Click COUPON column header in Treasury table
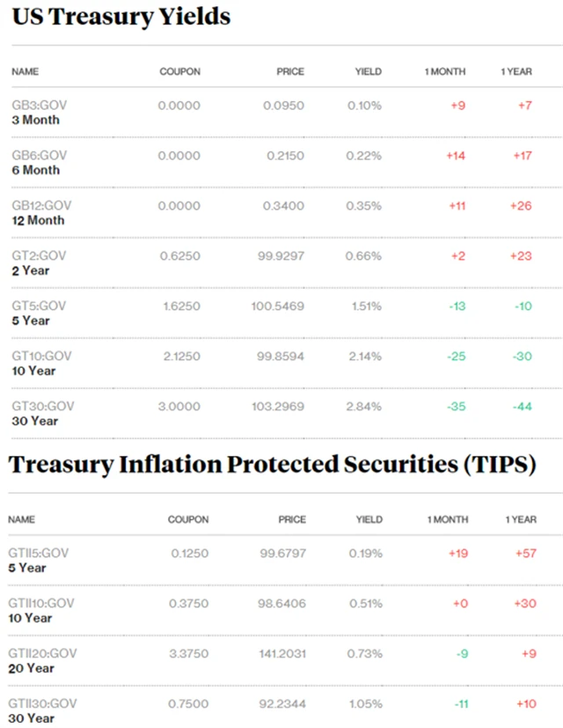This screenshot has width=563, height=728. pyautogui.click(x=179, y=71)
